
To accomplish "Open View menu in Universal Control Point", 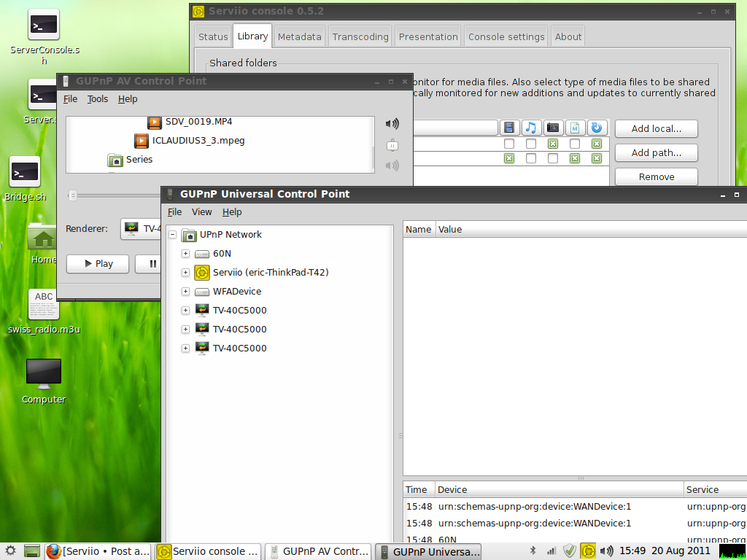I will (201, 212).
